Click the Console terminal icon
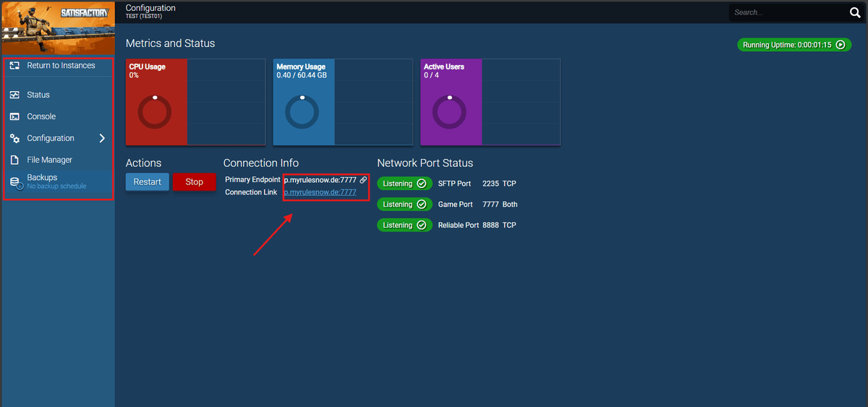The width and height of the screenshot is (868, 407). (14, 116)
